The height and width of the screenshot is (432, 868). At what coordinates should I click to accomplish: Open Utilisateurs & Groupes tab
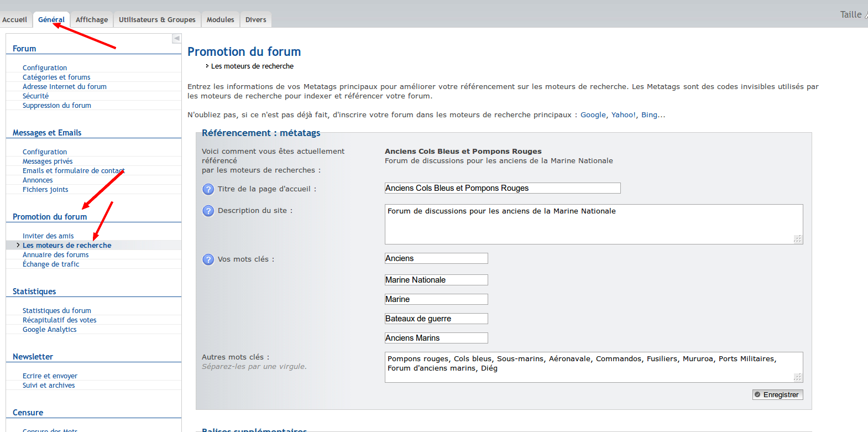tap(157, 20)
